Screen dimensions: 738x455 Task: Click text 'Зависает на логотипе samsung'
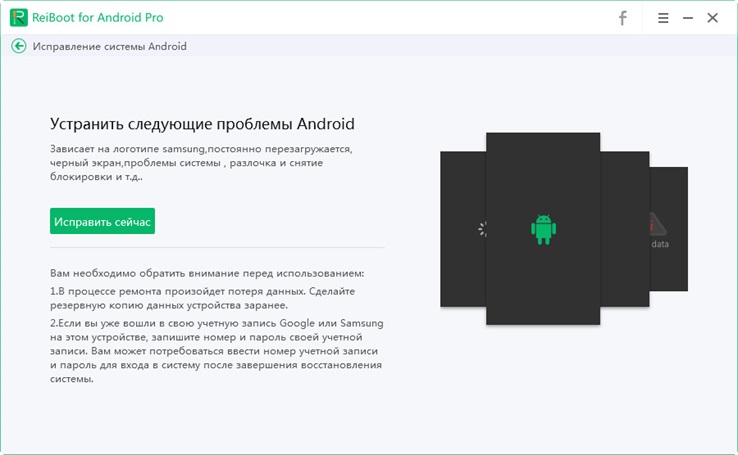click(x=128, y=149)
